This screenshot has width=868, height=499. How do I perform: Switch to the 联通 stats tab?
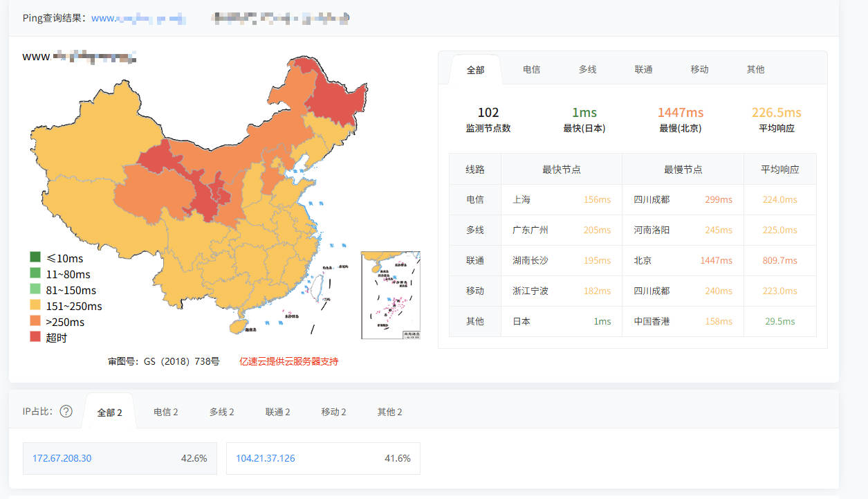click(643, 69)
